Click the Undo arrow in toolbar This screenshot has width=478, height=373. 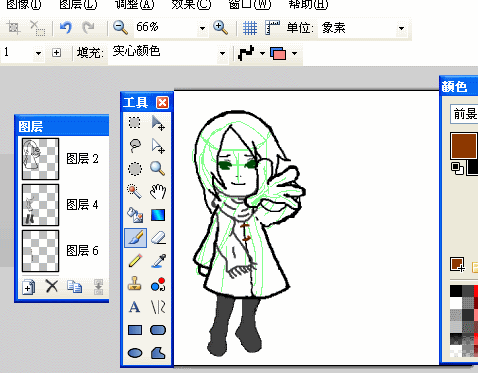pyautogui.click(x=66, y=27)
